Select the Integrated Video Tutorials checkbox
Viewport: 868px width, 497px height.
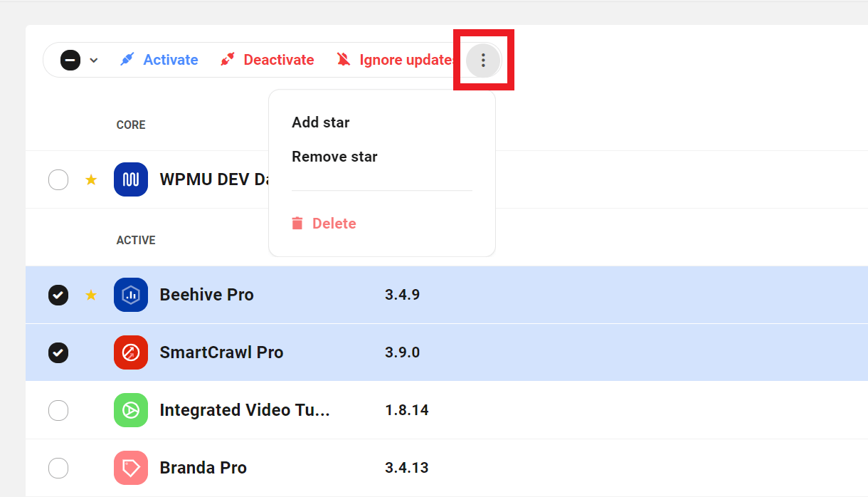pos(58,410)
